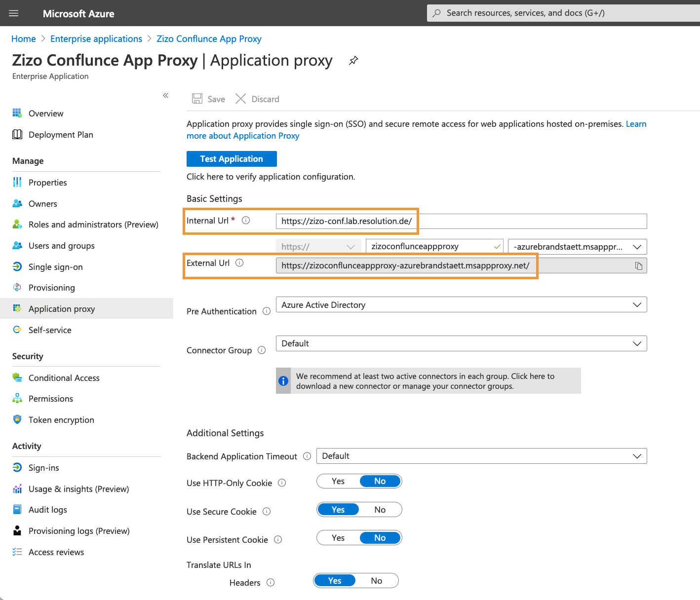Set Translate URLs in Headers to No

[377, 581]
